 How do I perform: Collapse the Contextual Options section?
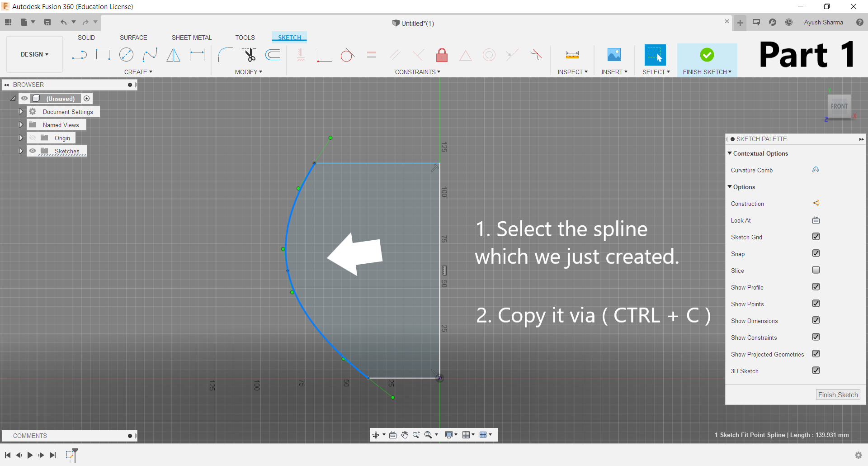(730, 153)
